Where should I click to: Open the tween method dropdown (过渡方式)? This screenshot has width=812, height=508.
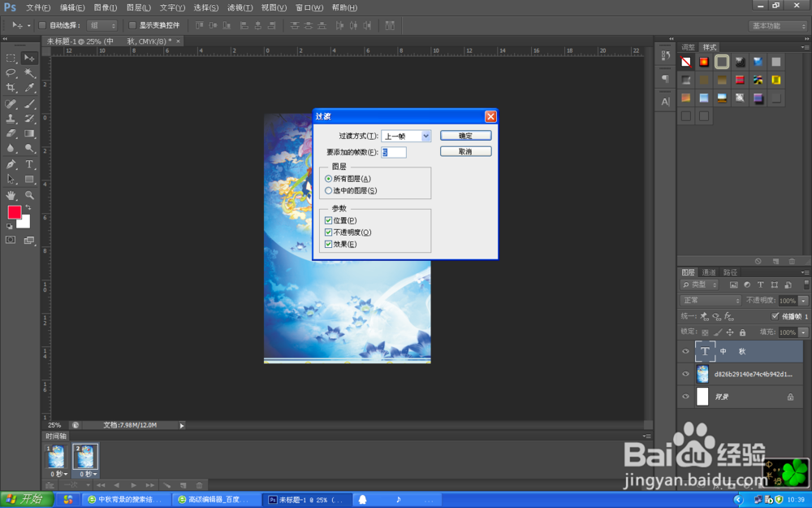(x=406, y=137)
